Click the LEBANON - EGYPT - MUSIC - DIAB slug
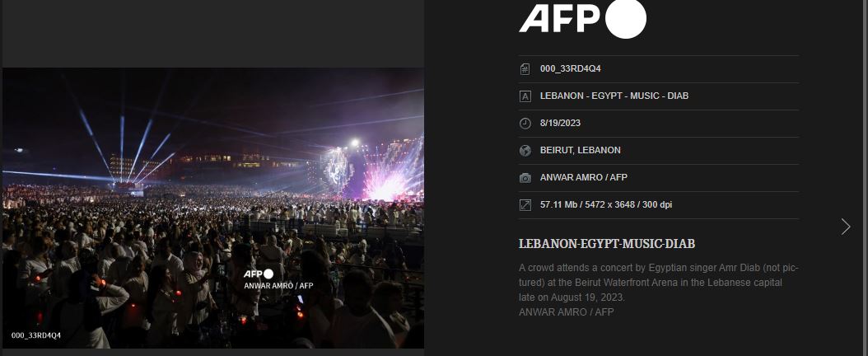Image resolution: width=868 pixels, height=356 pixels. (614, 96)
